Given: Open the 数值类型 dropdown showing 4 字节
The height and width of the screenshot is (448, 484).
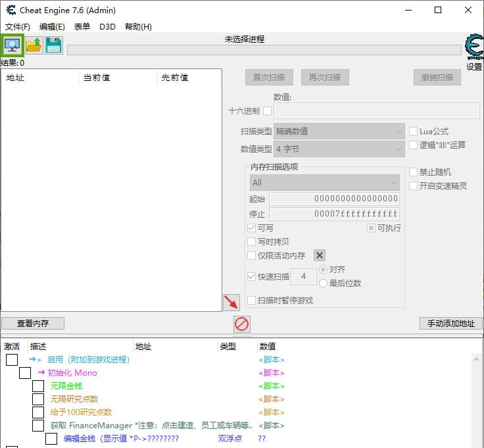Looking at the screenshot, I should (339, 149).
